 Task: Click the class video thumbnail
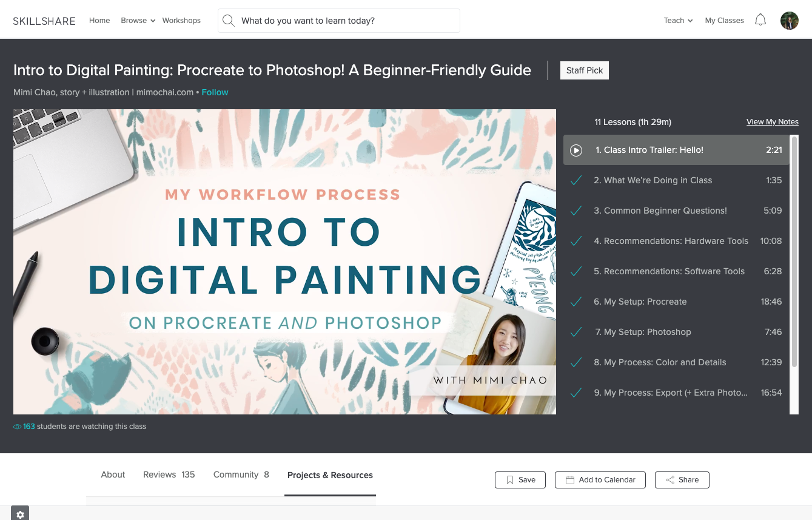[x=284, y=262]
